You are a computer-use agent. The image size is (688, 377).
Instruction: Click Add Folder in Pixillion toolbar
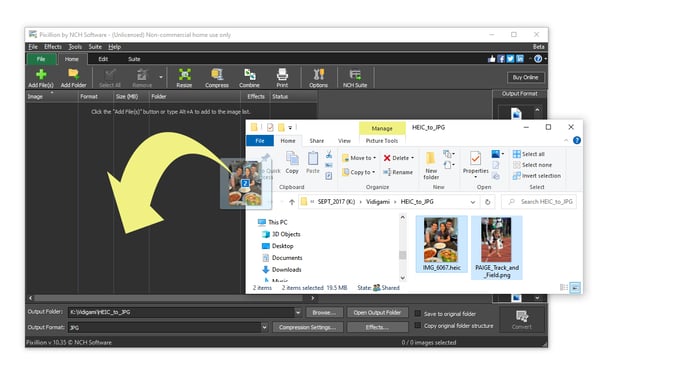pos(73,78)
